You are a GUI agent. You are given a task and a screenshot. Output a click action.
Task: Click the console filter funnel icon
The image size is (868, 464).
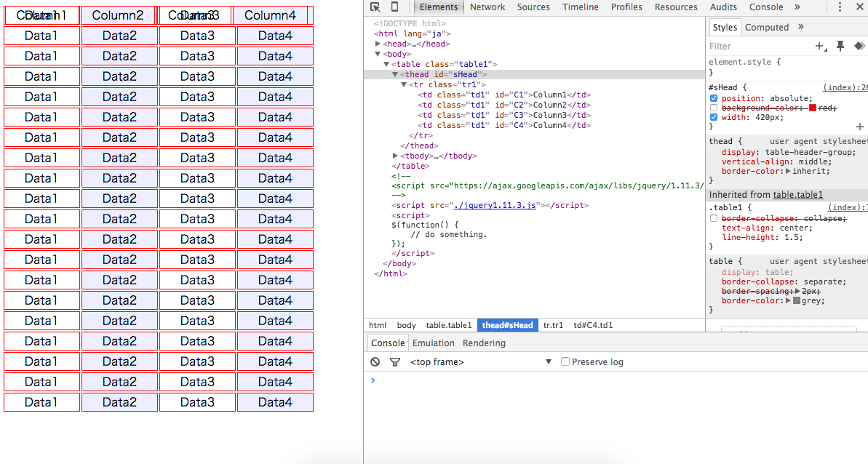pos(395,362)
